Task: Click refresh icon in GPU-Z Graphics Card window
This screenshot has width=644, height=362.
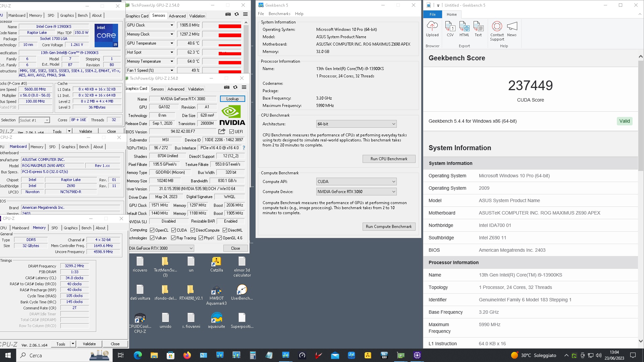Action: pos(235,87)
